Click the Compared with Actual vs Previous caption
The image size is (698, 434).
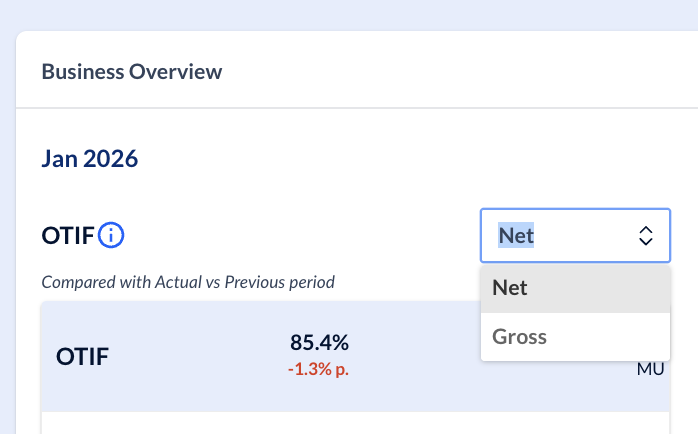point(188,282)
